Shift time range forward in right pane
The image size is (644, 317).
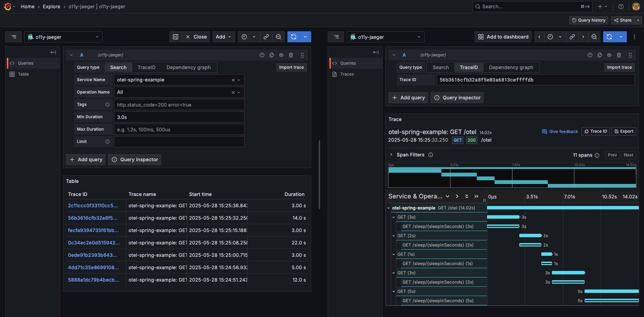(x=583, y=37)
